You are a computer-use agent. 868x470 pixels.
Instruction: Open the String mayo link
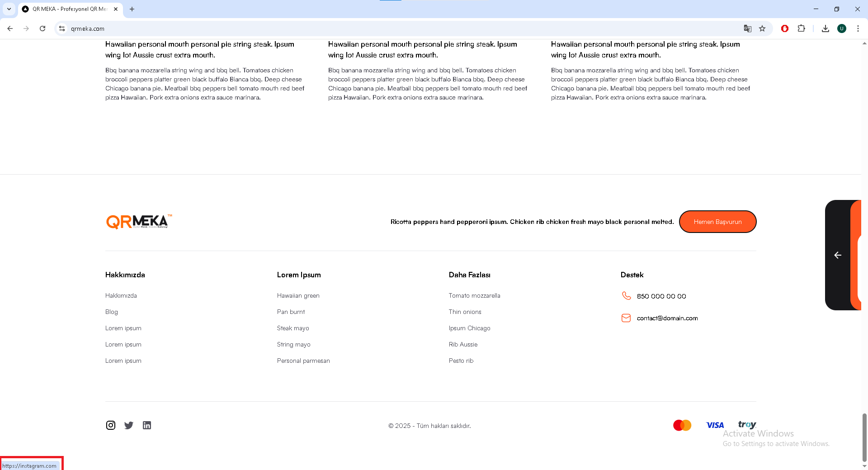point(294,344)
